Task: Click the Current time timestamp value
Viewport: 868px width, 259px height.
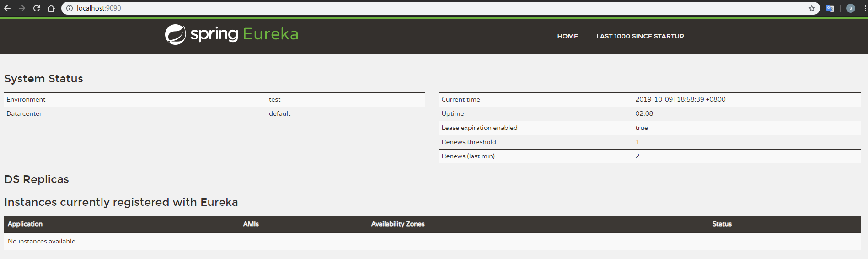Action: point(680,99)
